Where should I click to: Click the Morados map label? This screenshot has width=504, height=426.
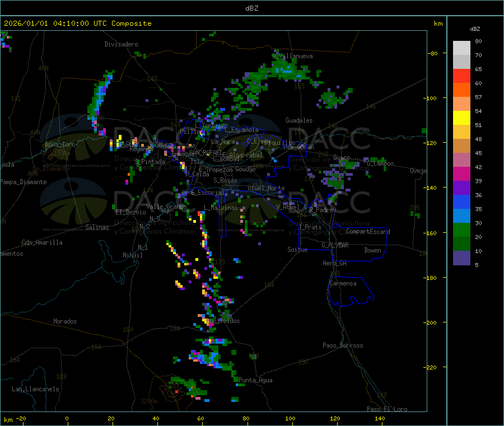click(66, 321)
